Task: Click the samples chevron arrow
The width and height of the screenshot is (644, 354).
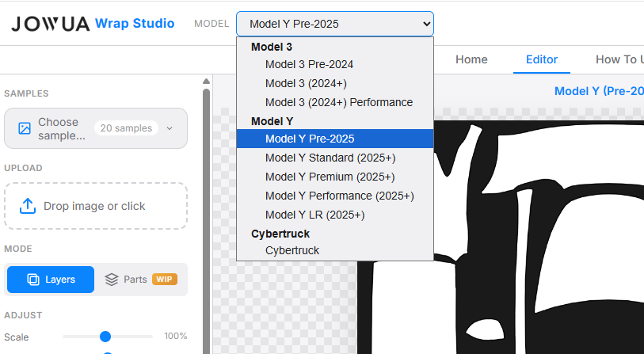Action: [170, 128]
